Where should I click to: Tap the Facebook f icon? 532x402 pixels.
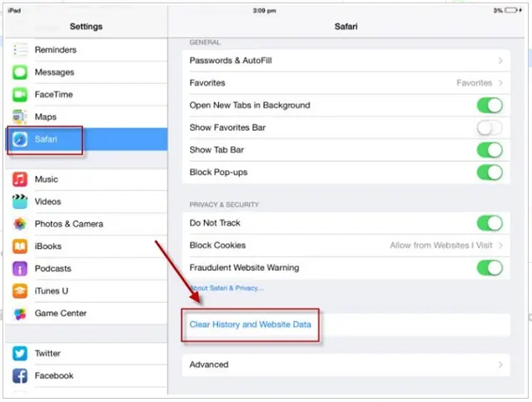click(x=20, y=376)
